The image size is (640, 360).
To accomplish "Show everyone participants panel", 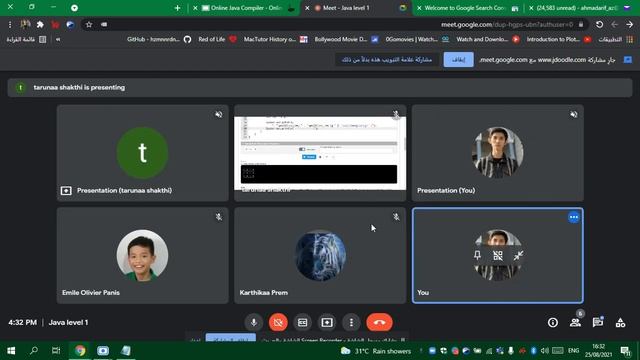I will 576,322.
